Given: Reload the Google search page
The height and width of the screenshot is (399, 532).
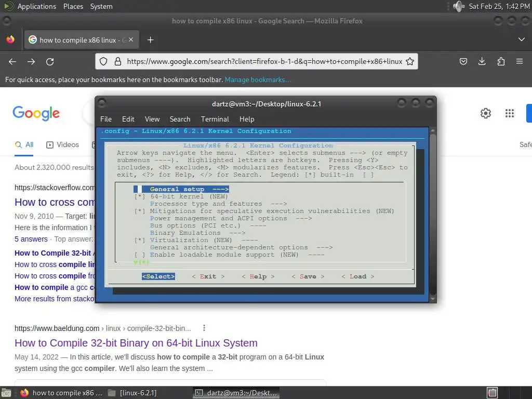Looking at the screenshot, I should point(50,61).
